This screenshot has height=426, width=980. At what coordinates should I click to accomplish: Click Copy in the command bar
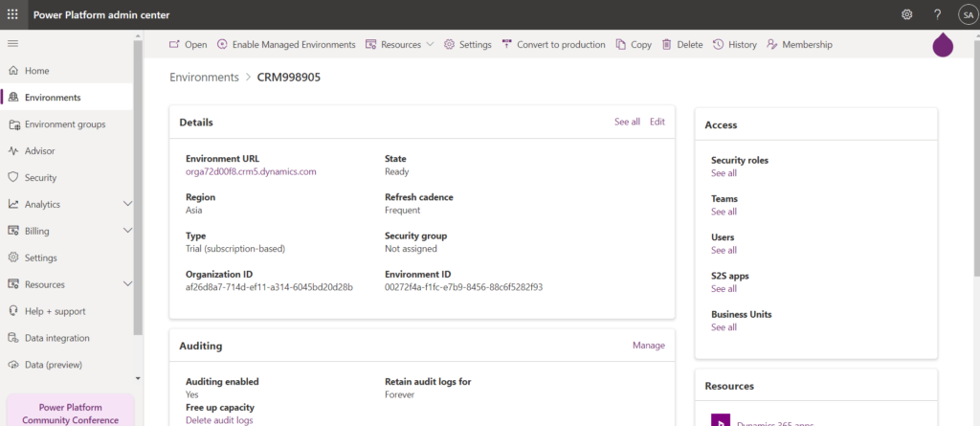634,45
